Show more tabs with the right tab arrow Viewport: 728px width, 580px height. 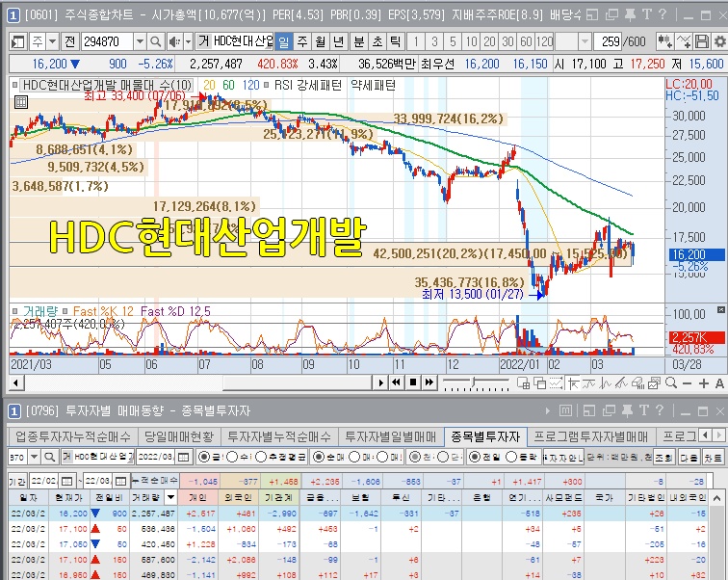tap(719, 435)
